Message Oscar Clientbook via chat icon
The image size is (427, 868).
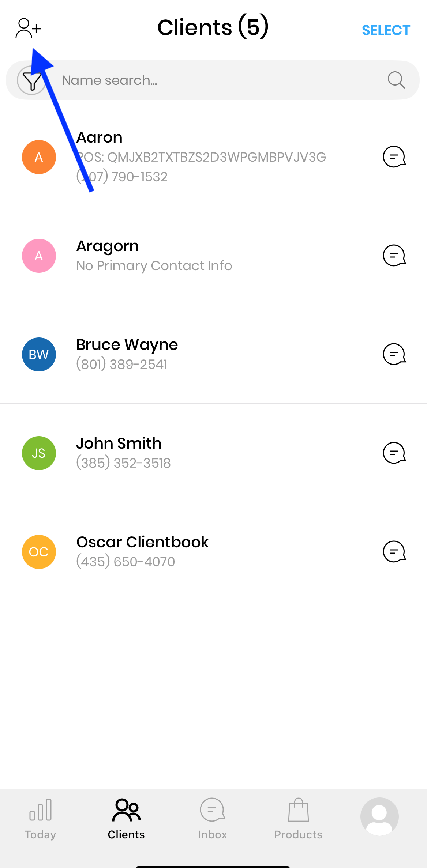[x=394, y=552]
